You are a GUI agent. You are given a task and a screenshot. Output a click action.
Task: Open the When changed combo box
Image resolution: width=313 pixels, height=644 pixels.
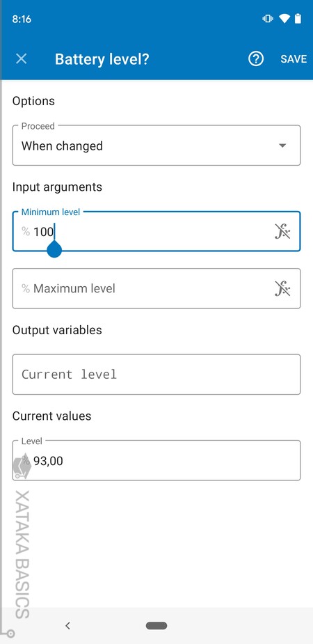tap(156, 146)
